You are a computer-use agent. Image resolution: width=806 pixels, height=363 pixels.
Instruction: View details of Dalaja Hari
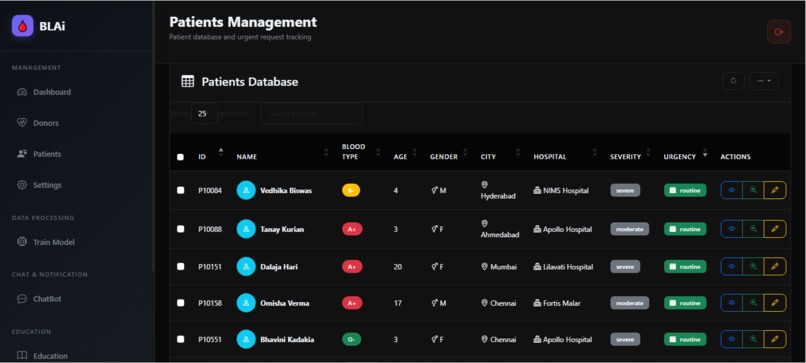[731, 266]
